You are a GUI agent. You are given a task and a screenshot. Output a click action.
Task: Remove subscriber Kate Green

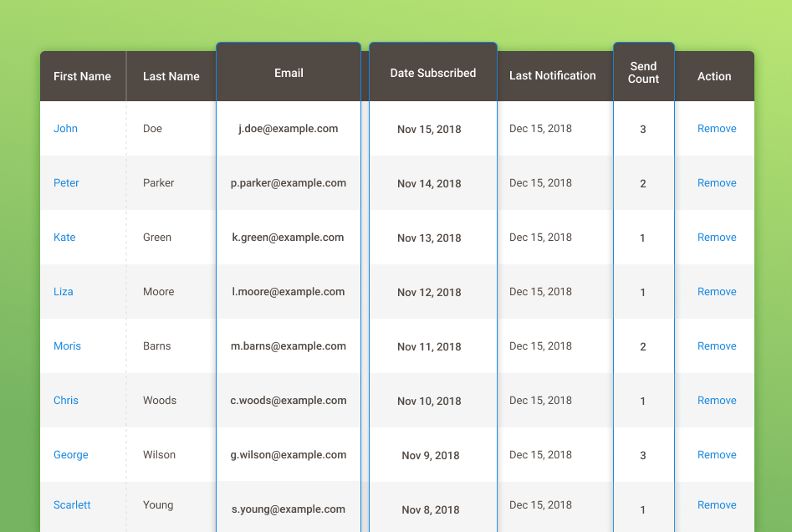[717, 237]
